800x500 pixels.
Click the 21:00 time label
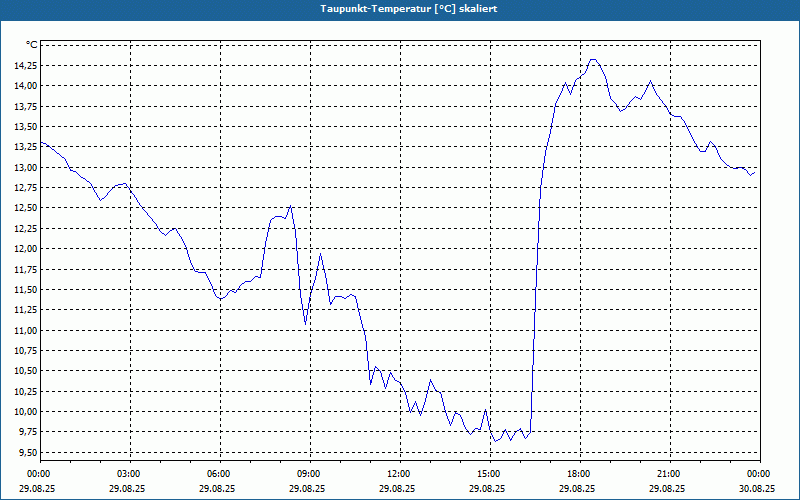coord(670,474)
